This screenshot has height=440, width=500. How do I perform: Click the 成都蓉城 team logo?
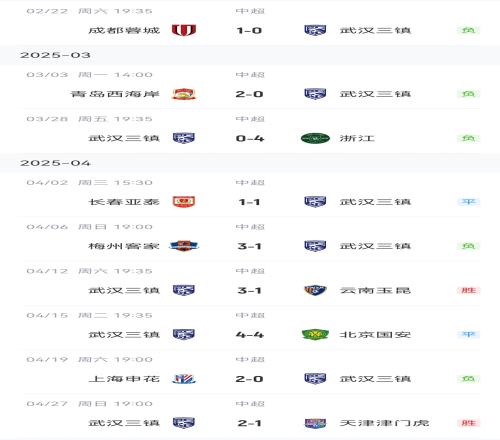(184, 30)
